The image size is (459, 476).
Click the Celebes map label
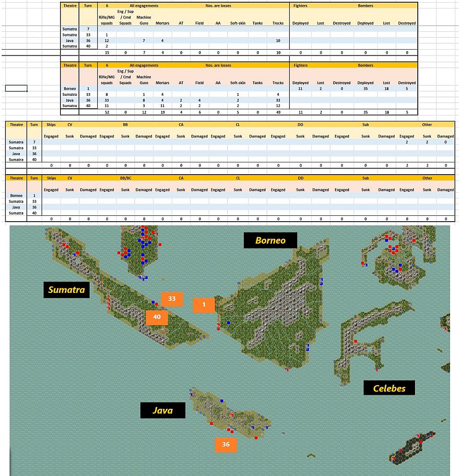[389, 388]
